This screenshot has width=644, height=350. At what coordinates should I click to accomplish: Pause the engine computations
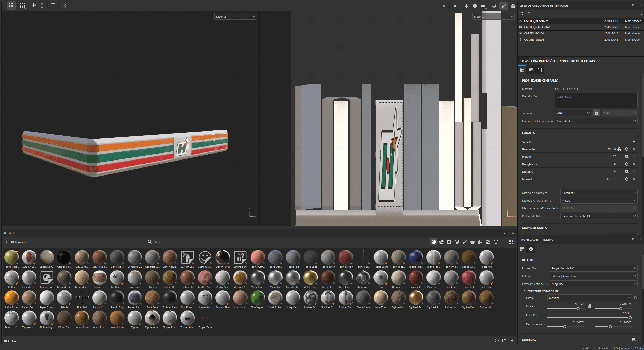(455, 6)
